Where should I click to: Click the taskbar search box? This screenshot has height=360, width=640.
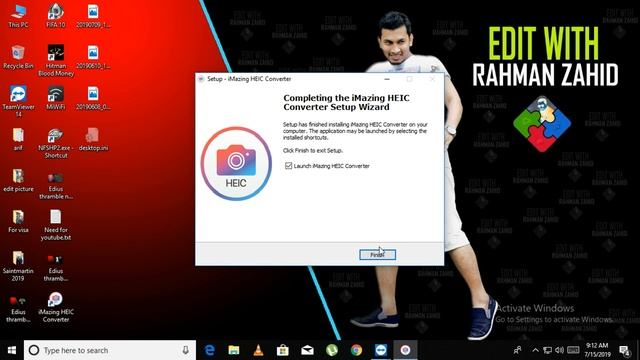tap(110, 350)
